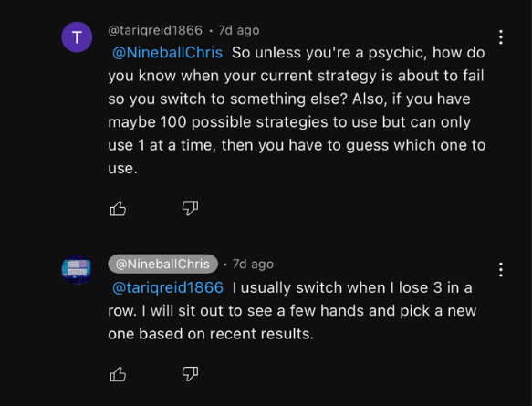This screenshot has width=532, height=406.
Task: Click the text 'one based on recent results.'
Action: click(x=211, y=334)
